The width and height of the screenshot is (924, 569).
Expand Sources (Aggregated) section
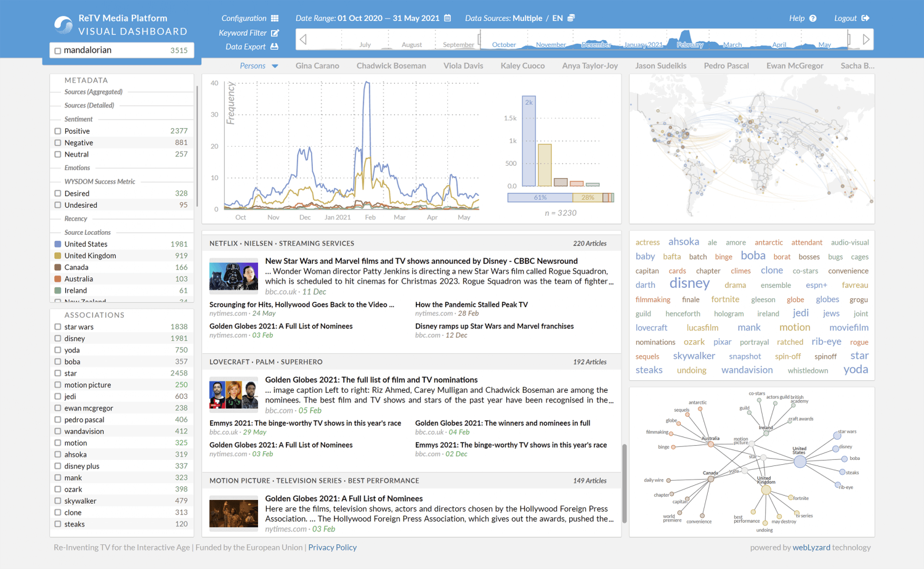pyautogui.click(x=93, y=92)
